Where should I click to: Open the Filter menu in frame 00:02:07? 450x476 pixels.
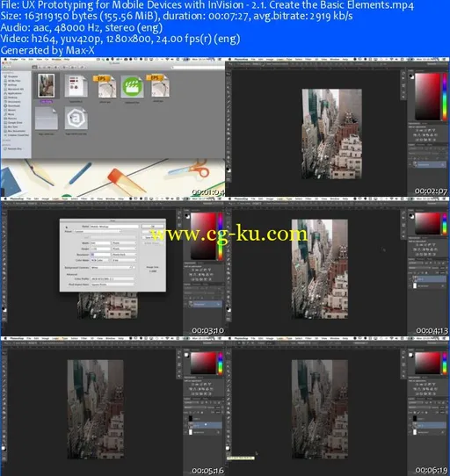(308, 60)
